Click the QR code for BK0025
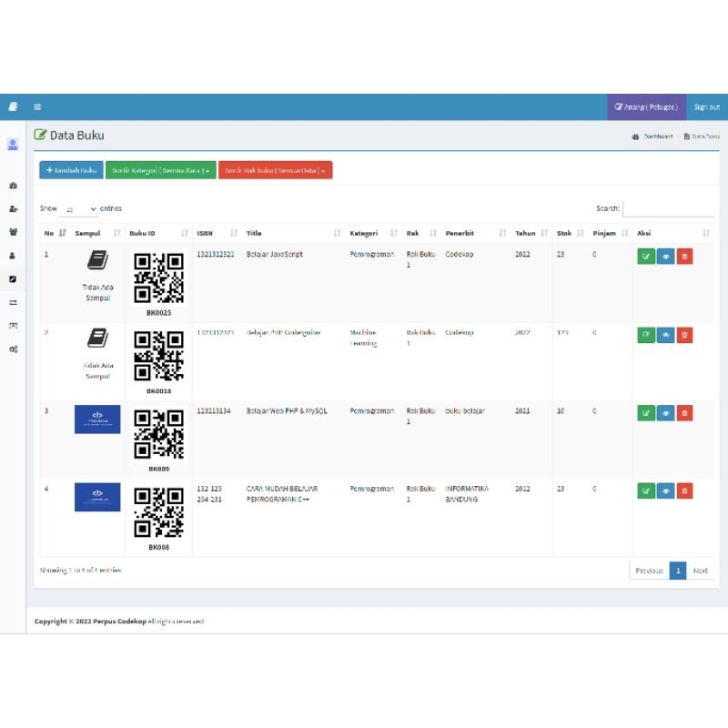The height and width of the screenshot is (728, 728). (x=158, y=278)
